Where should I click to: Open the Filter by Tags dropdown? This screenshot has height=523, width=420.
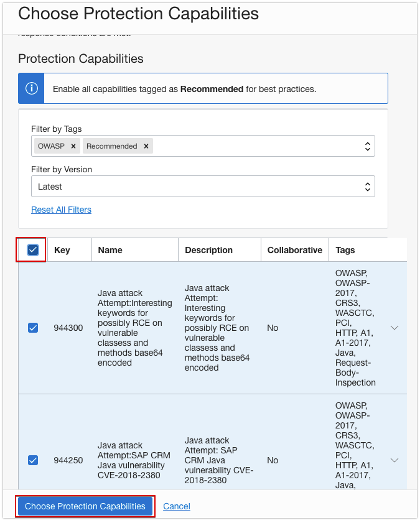(249, 146)
